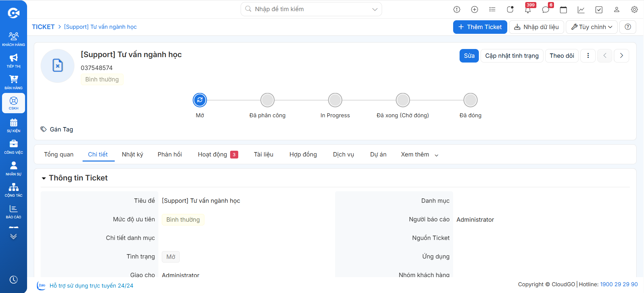Click the quick create plus circle icon
Image resolution: width=644 pixels, height=293 pixels.
[x=474, y=9]
